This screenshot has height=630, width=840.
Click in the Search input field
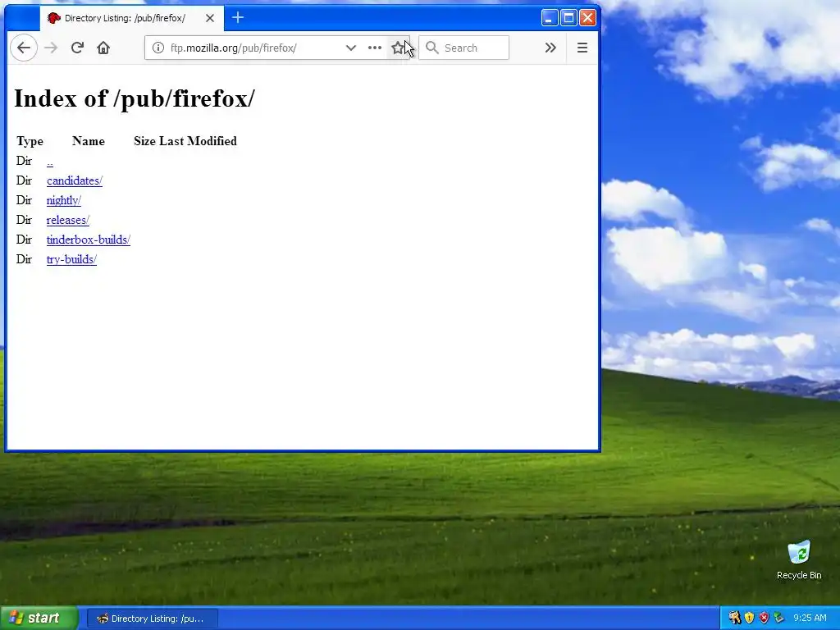click(x=464, y=48)
